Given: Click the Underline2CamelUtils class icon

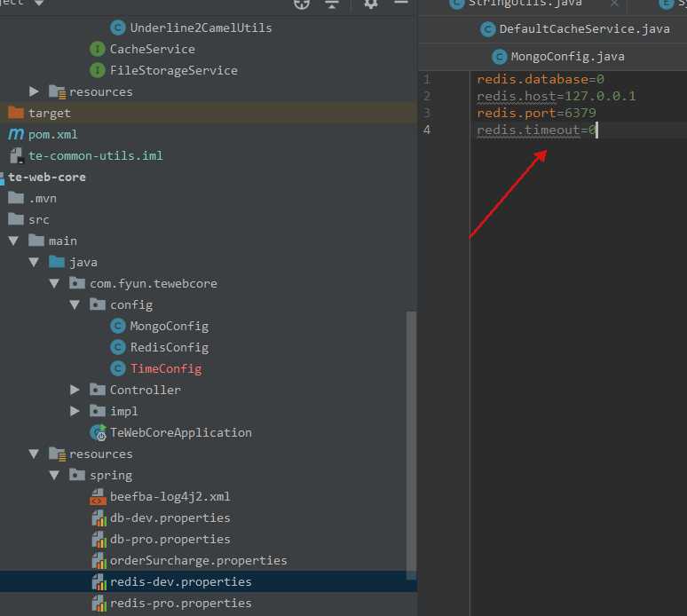Looking at the screenshot, I should (117, 28).
